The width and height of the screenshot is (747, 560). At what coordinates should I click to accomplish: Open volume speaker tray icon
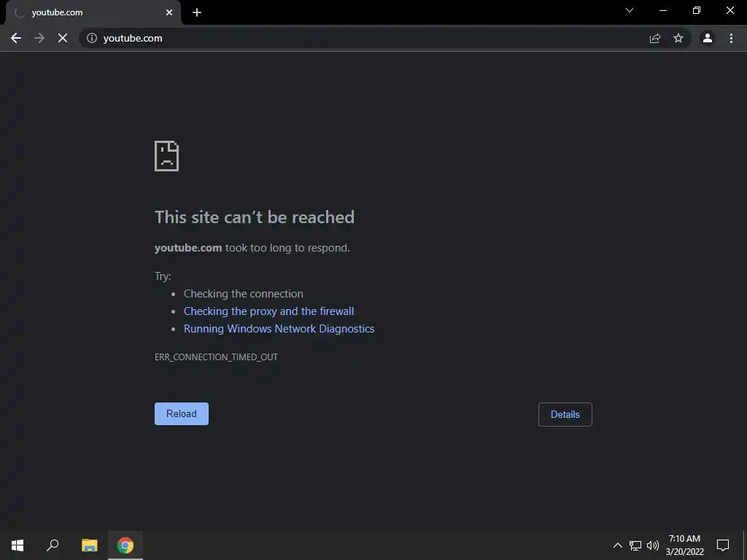(653, 545)
